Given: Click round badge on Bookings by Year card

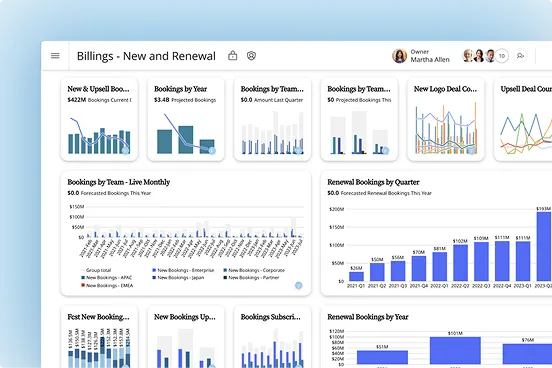Looking at the screenshot, I should click(x=212, y=150).
